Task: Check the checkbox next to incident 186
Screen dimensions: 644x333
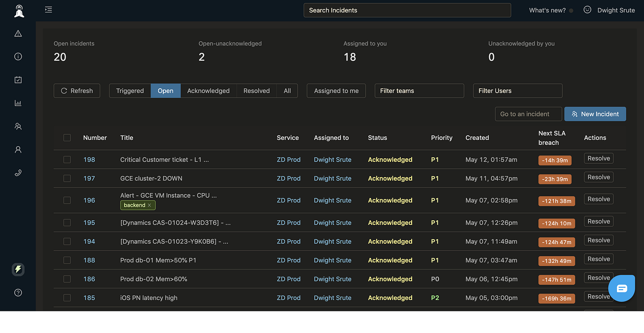Action: pyautogui.click(x=67, y=279)
